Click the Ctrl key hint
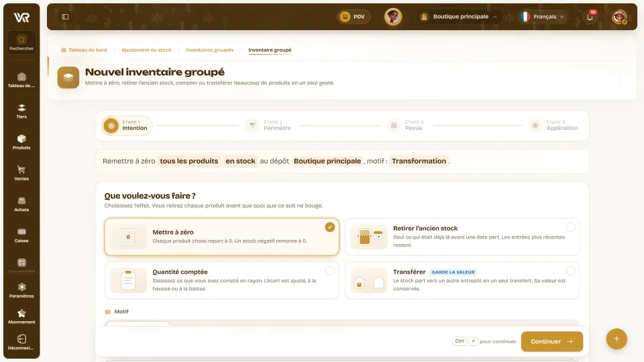This screenshot has height=362, width=644. click(460, 341)
